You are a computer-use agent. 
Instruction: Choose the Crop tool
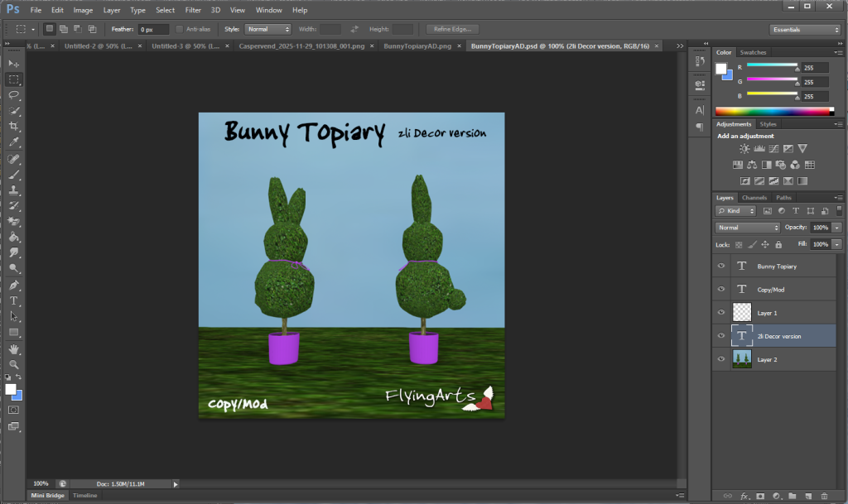14,127
